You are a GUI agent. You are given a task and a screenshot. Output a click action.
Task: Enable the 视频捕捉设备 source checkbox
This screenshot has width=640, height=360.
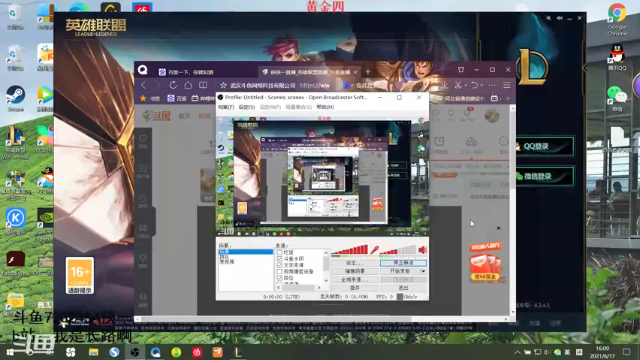[x=280, y=271]
